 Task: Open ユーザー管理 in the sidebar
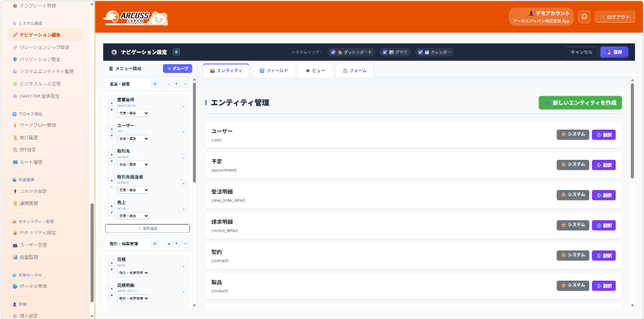click(33, 245)
